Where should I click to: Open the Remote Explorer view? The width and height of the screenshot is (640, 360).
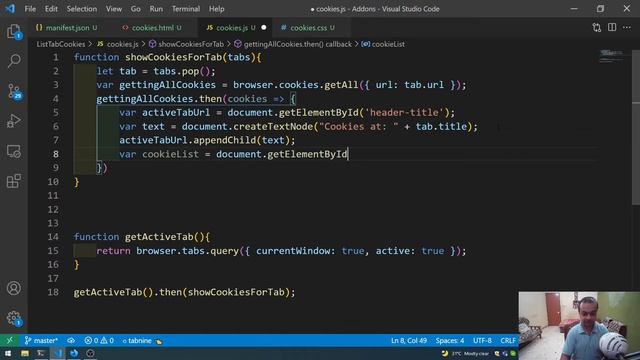coord(13,151)
